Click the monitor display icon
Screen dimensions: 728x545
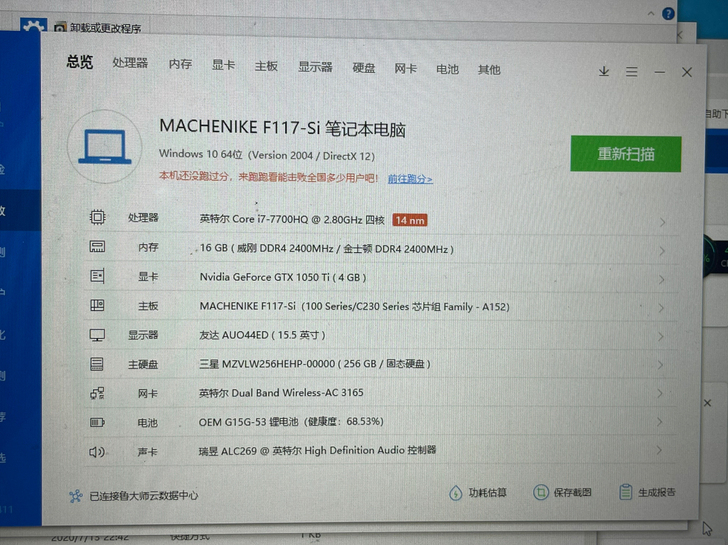(97, 335)
